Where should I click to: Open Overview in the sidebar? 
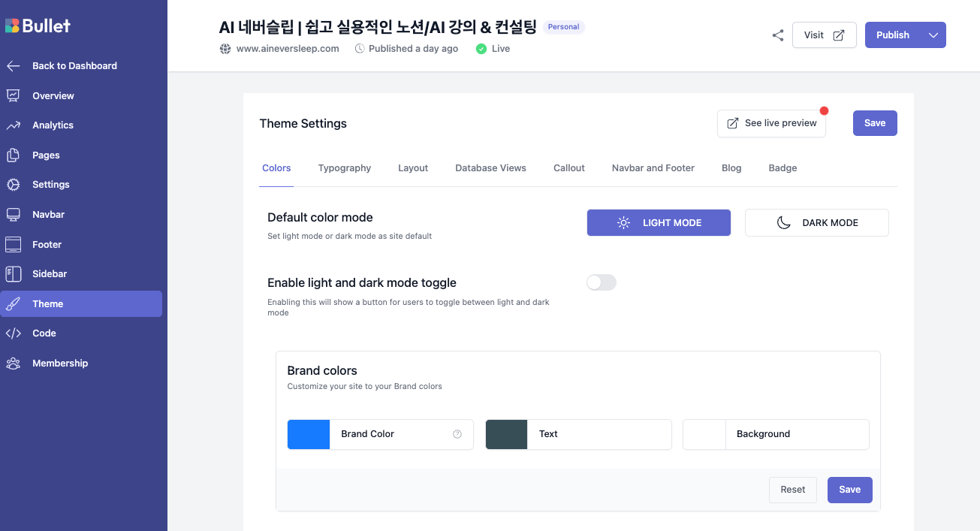point(81,95)
